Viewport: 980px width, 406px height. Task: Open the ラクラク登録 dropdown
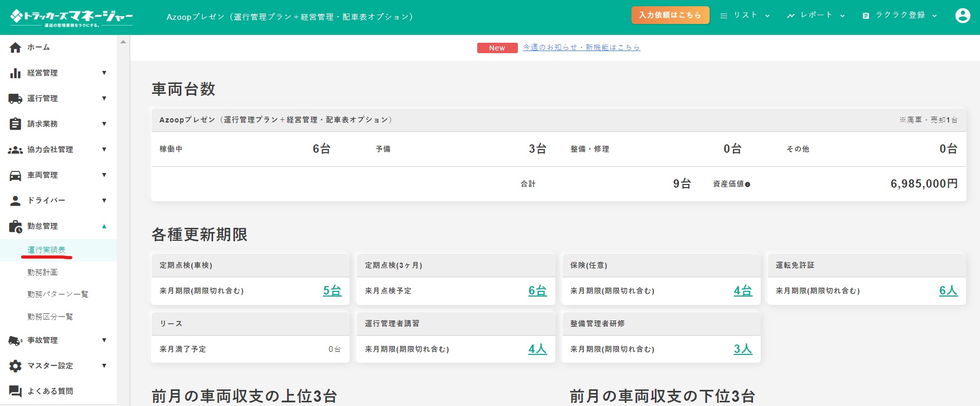pos(899,16)
